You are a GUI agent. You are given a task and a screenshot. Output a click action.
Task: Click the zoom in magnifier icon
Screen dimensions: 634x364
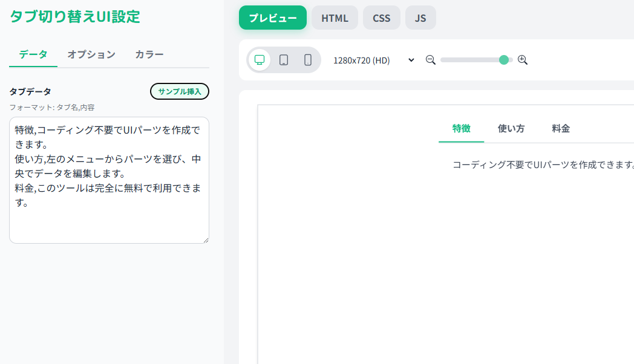523,60
